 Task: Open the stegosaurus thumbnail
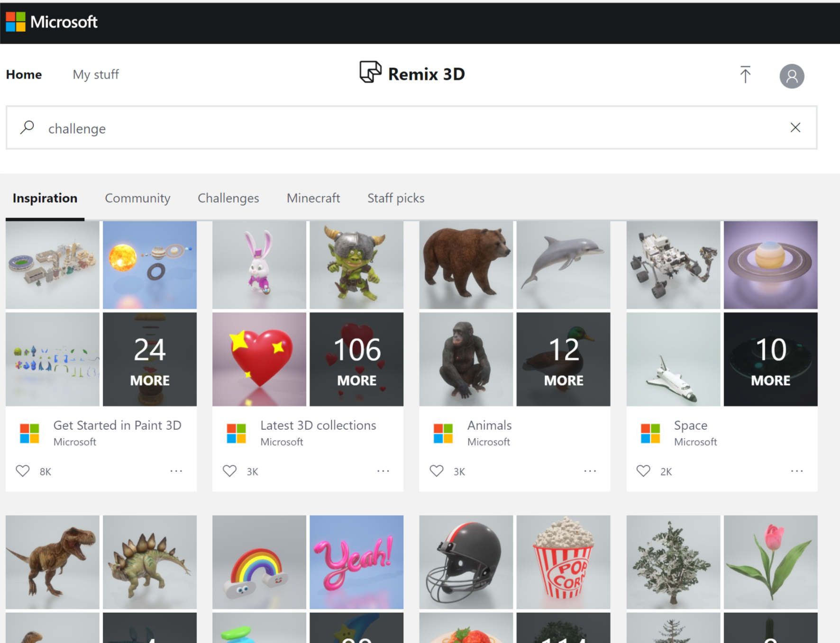150,562
